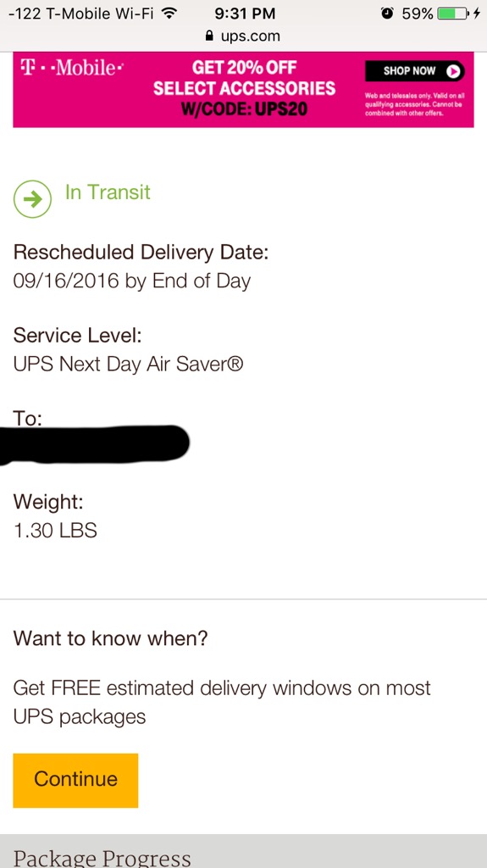The width and height of the screenshot is (487, 868).
Task: Tap the play arrow in Shop Now button
Action: [453, 71]
